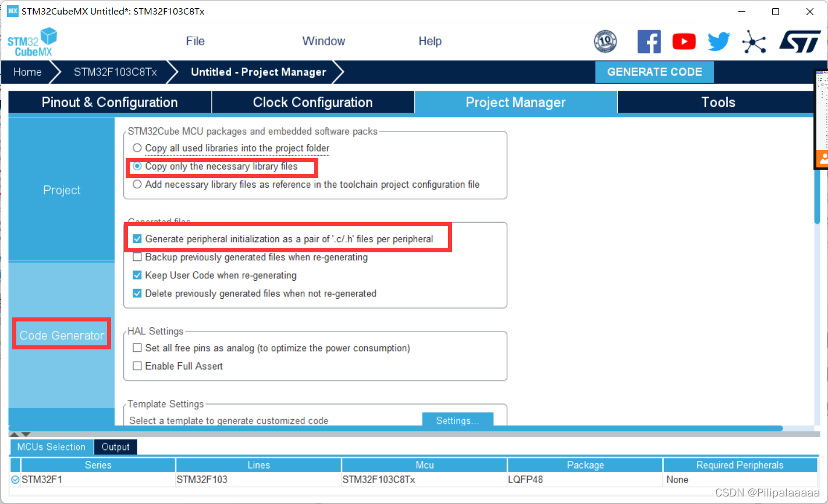Click GENERATE CODE button
Viewport: 828px width, 504px height.
click(x=655, y=72)
